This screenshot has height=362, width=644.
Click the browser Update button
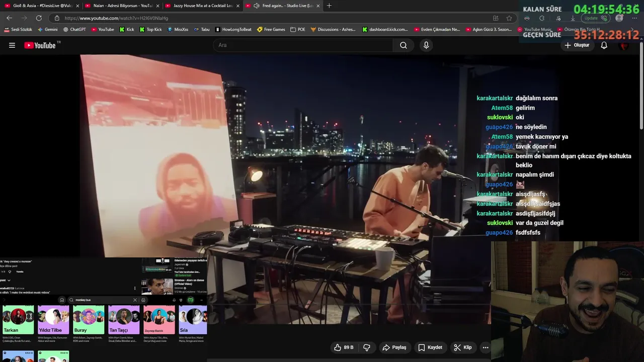(596, 18)
